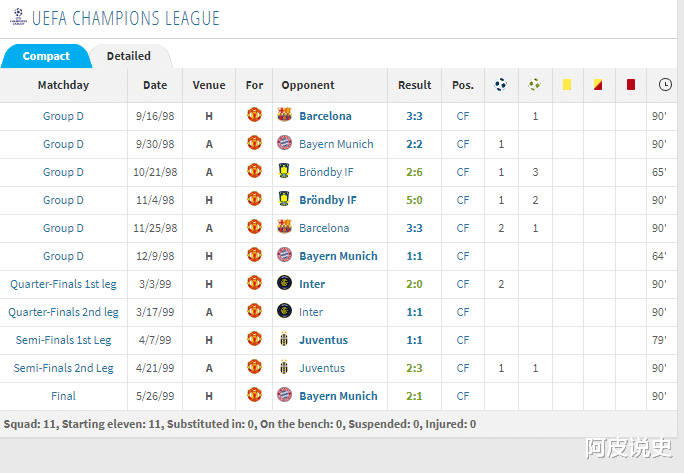Click the goals scored ball icon header
This screenshot has width=684, height=473.
(500, 85)
